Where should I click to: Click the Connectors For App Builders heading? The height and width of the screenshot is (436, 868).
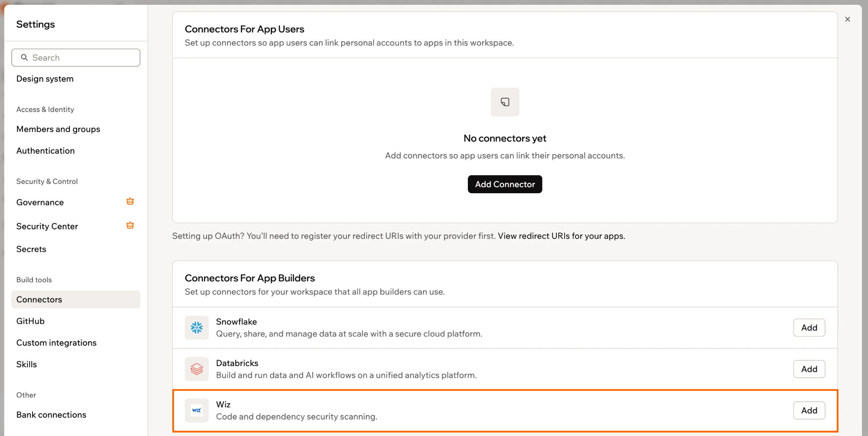pos(250,278)
